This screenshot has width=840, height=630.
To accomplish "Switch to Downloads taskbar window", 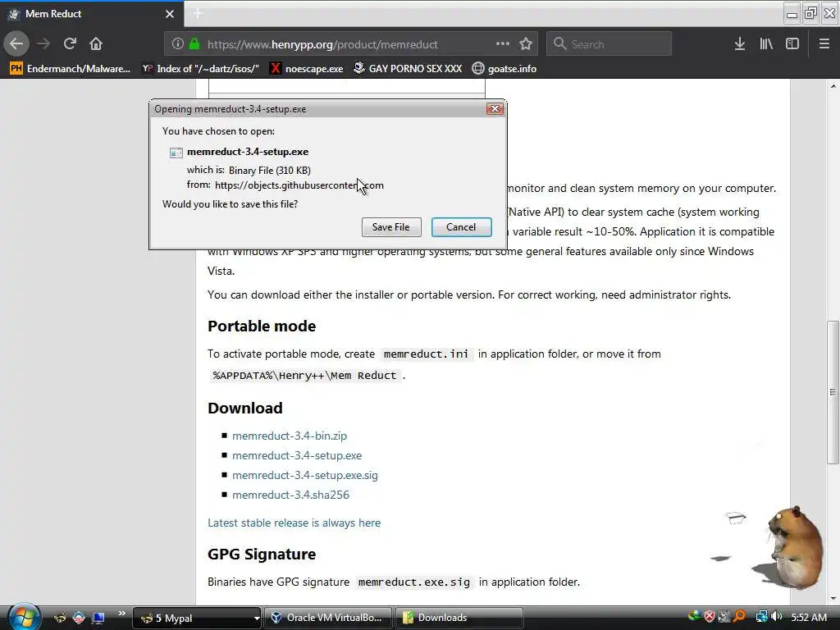I will point(459,619).
